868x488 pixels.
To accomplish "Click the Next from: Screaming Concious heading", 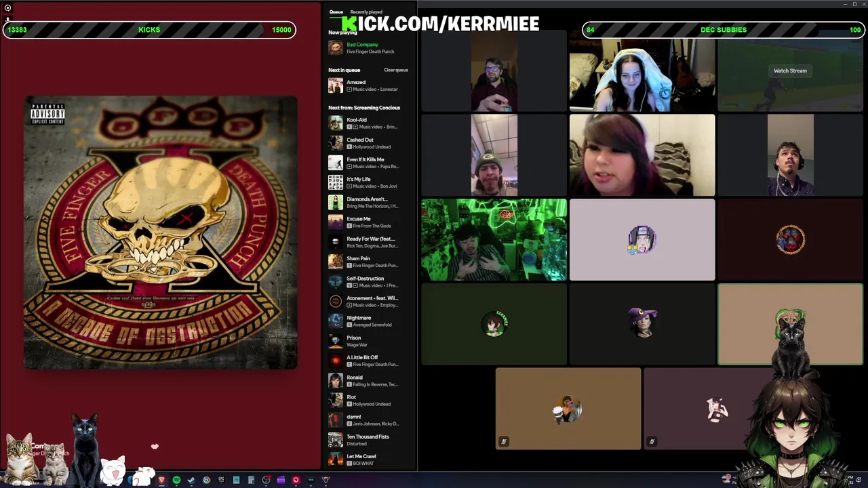I will (x=364, y=108).
